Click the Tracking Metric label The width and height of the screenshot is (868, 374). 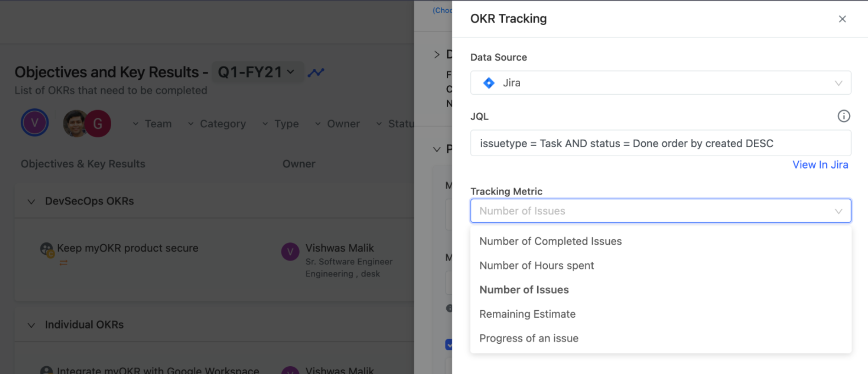[506, 191]
